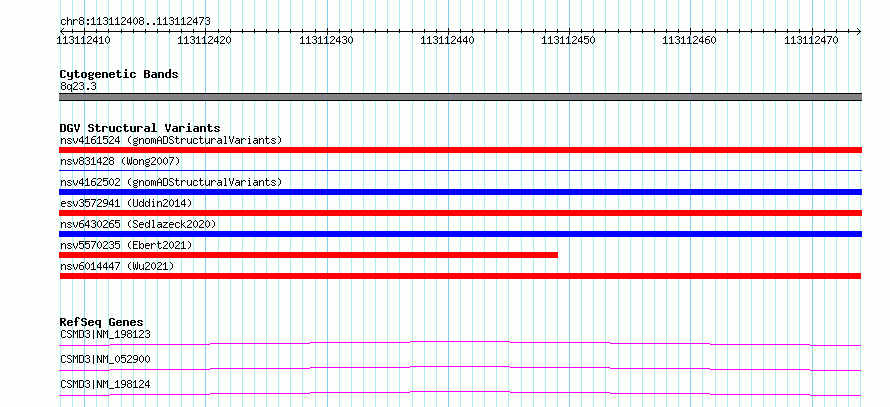This screenshot has height=407, width=890.
Task: Click ruler position 113112460
Action: (690, 40)
